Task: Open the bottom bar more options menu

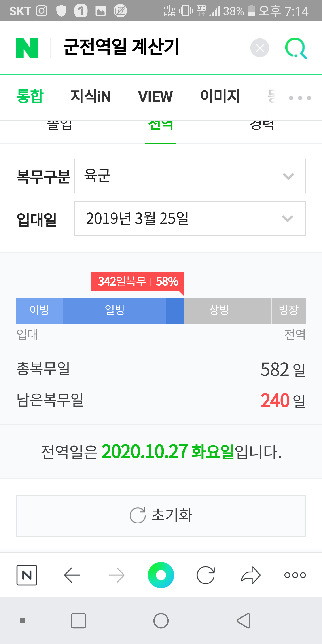Action: click(295, 575)
